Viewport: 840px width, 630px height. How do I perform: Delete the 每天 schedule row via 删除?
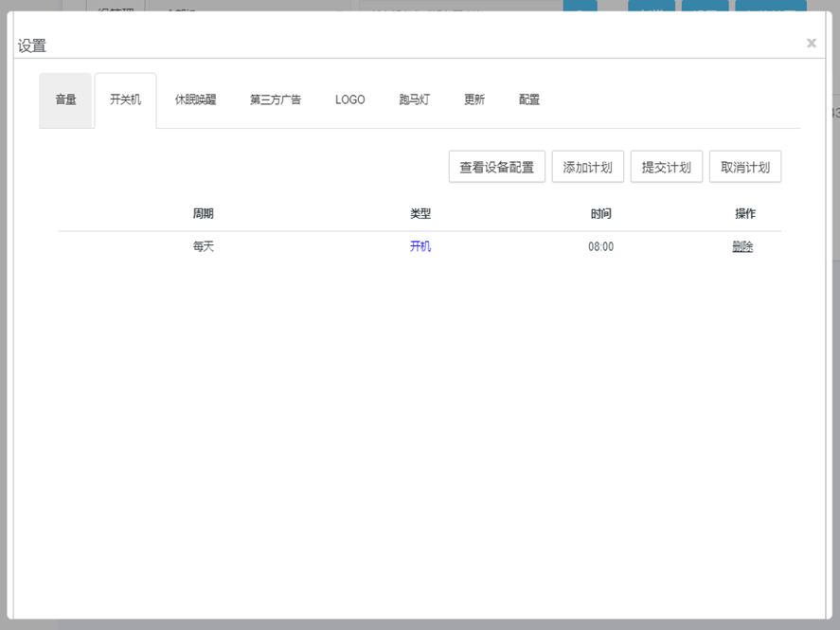coord(742,246)
